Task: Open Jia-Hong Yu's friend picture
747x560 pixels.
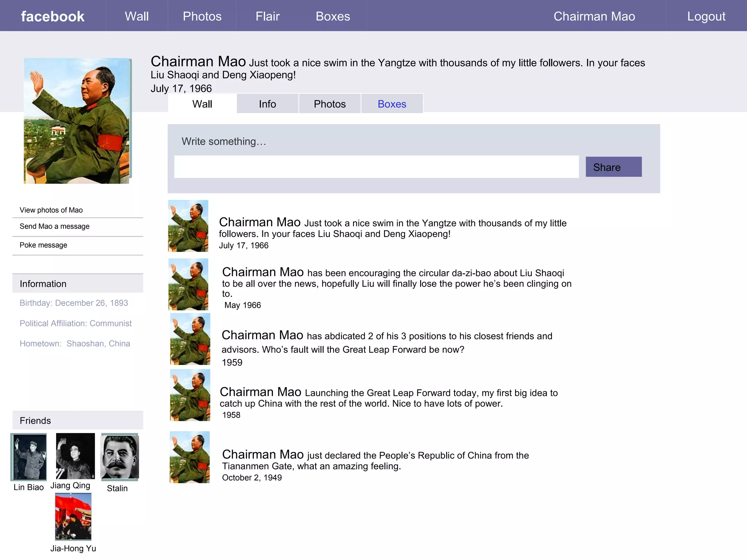Action: (x=73, y=516)
